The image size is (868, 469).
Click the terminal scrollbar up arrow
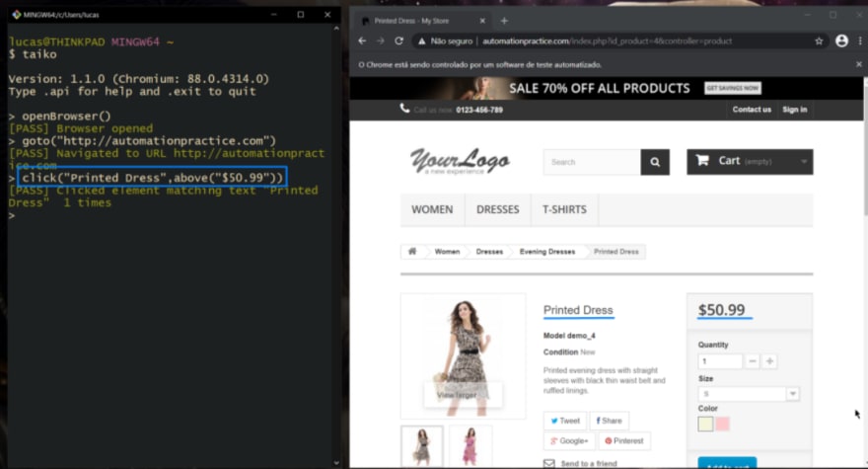click(x=336, y=28)
